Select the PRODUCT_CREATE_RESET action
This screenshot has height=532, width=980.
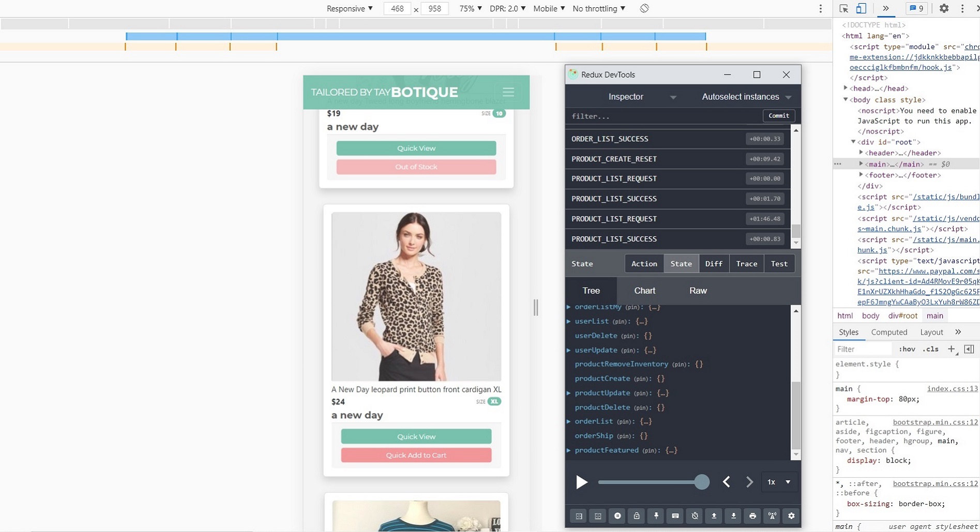[x=677, y=159]
